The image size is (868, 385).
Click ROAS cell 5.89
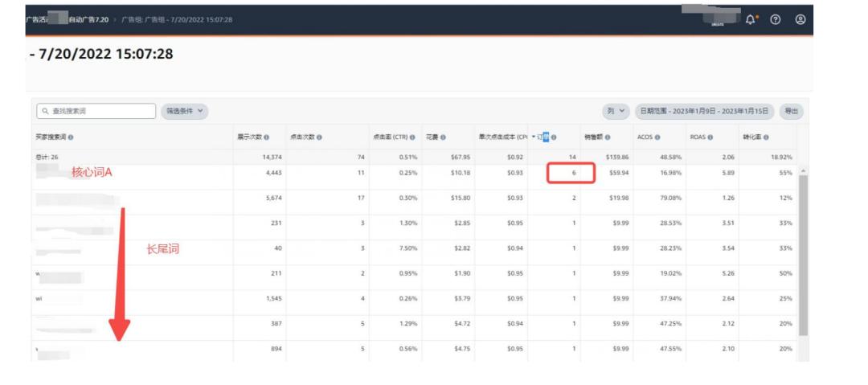(728, 173)
